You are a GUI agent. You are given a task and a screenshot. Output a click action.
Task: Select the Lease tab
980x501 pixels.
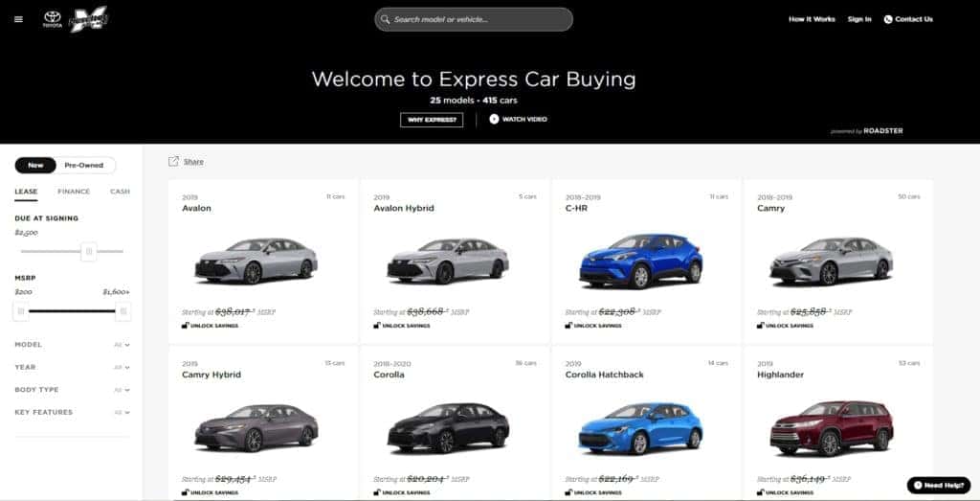(x=26, y=192)
